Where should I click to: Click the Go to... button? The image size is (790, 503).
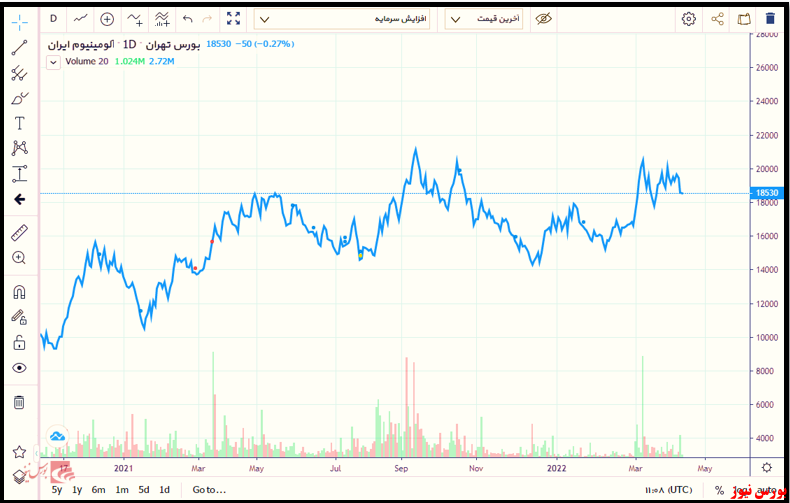coord(209,490)
